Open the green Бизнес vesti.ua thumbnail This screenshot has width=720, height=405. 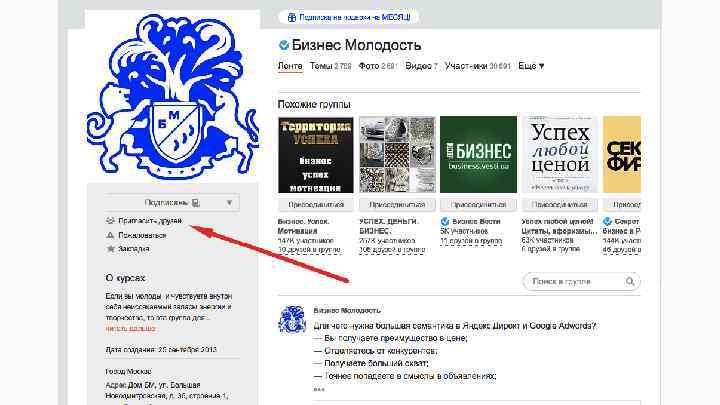pos(478,155)
